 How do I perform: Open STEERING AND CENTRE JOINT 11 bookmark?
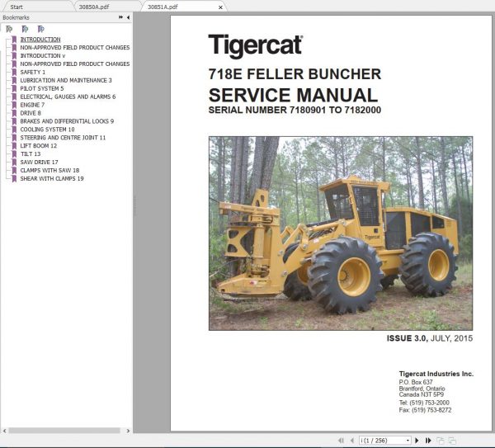63,138
